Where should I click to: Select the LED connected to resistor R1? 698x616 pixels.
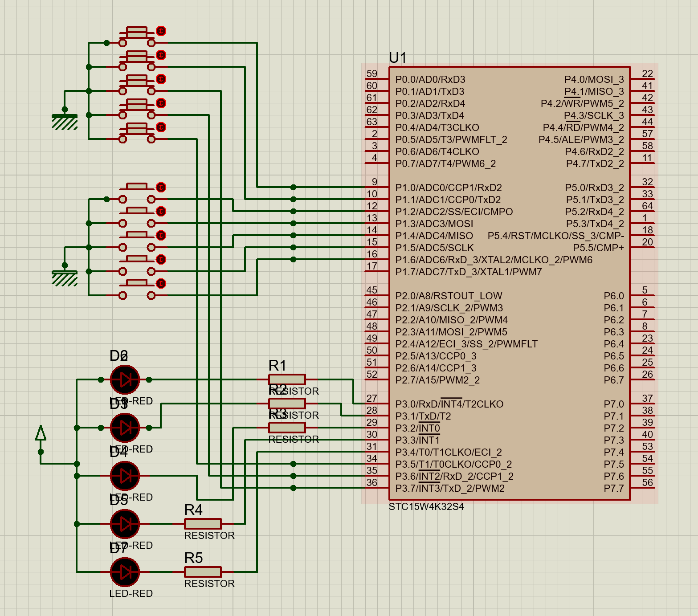pyautogui.click(x=125, y=379)
